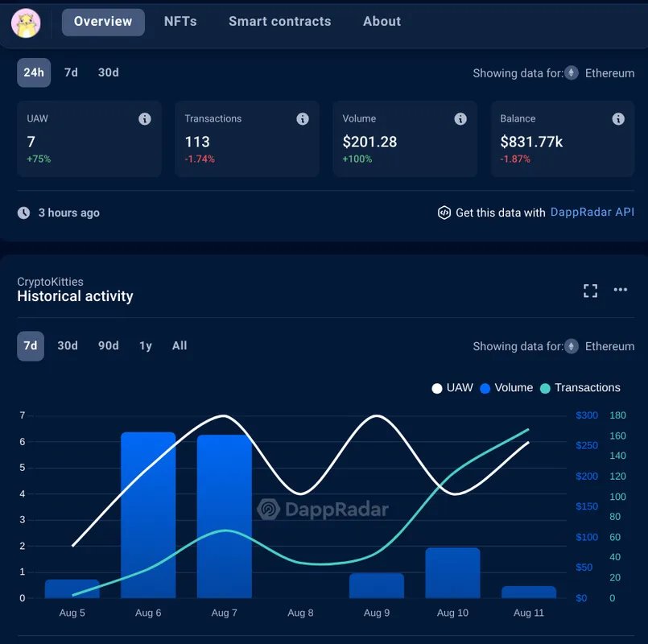
Task: Click the Volume card info icon
Action: (x=460, y=119)
